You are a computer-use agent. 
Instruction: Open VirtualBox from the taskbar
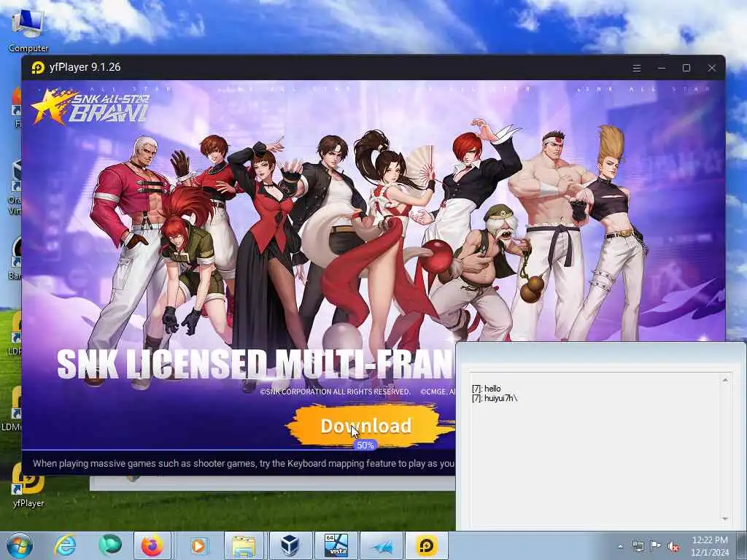coord(289,545)
